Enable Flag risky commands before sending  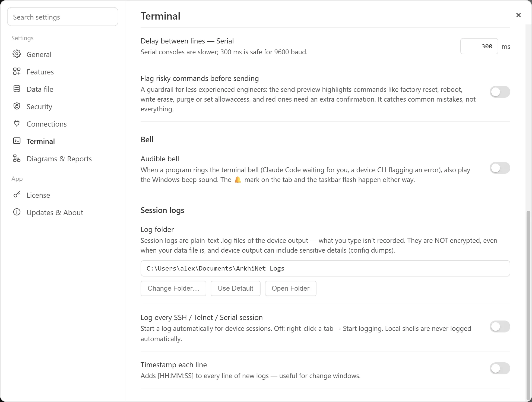click(500, 92)
